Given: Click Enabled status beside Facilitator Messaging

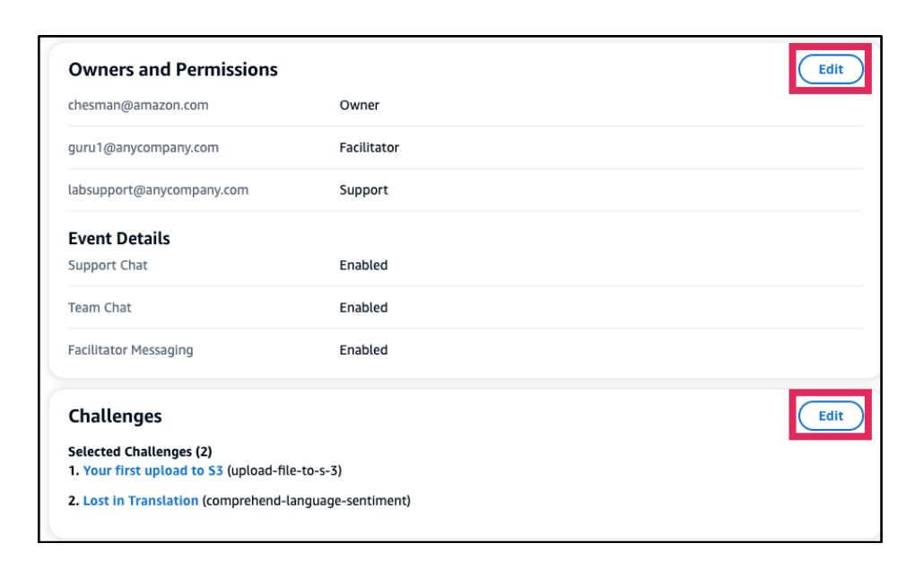Looking at the screenshot, I should (x=364, y=351).
